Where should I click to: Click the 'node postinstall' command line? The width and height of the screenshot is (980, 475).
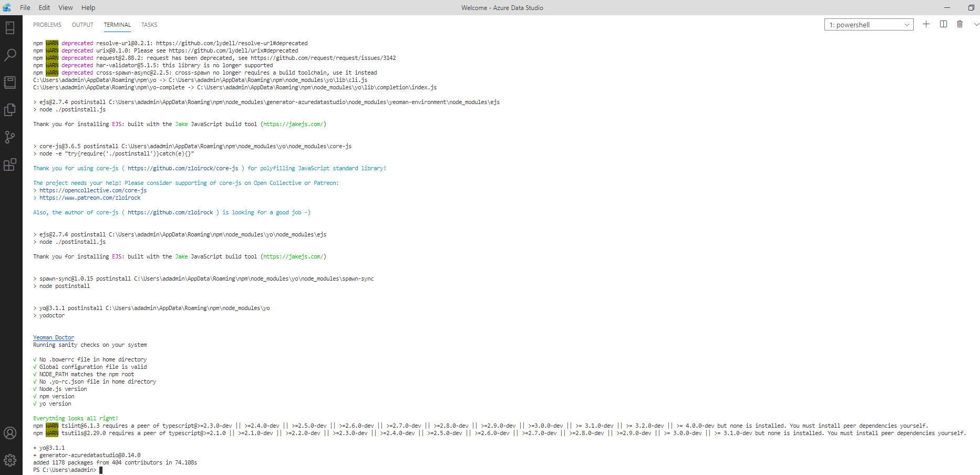[61, 286]
